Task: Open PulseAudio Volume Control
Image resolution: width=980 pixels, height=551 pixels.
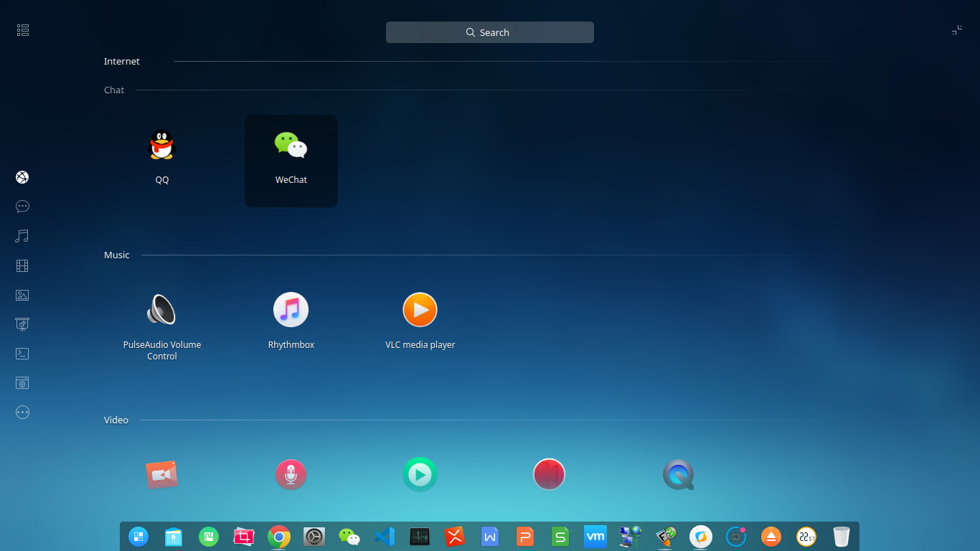Action: [161, 310]
